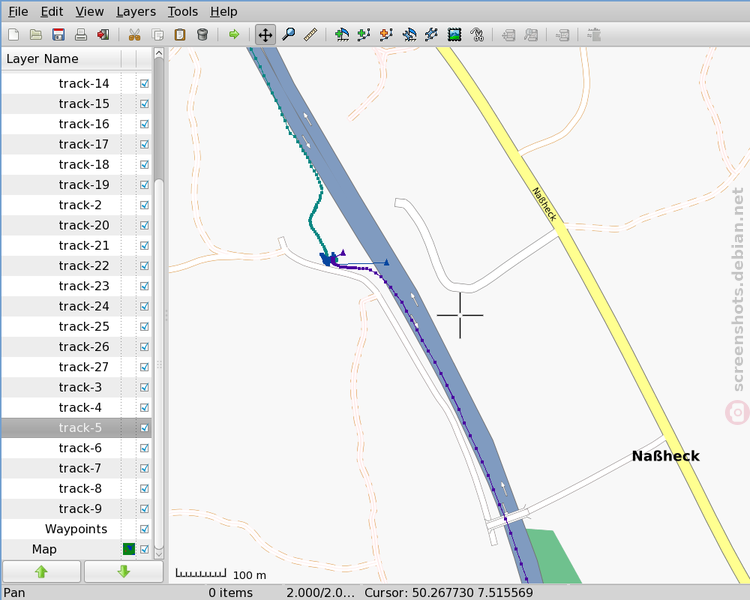Click the Pan status bar text
Screen dimensions: 750x600
[x=14, y=592]
